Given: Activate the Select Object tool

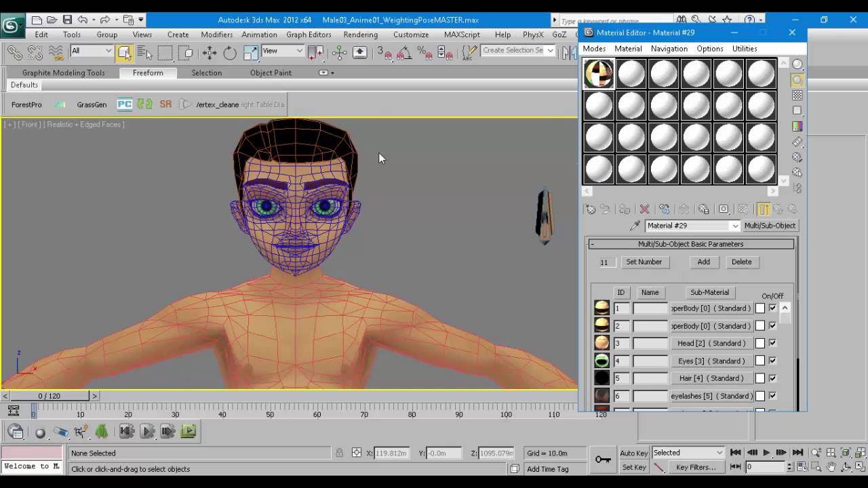Looking at the screenshot, I should coord(124,52).
